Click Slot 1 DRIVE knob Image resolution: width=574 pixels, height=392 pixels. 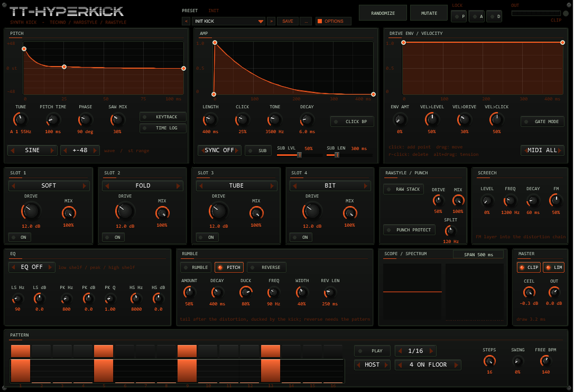point(31,211)
